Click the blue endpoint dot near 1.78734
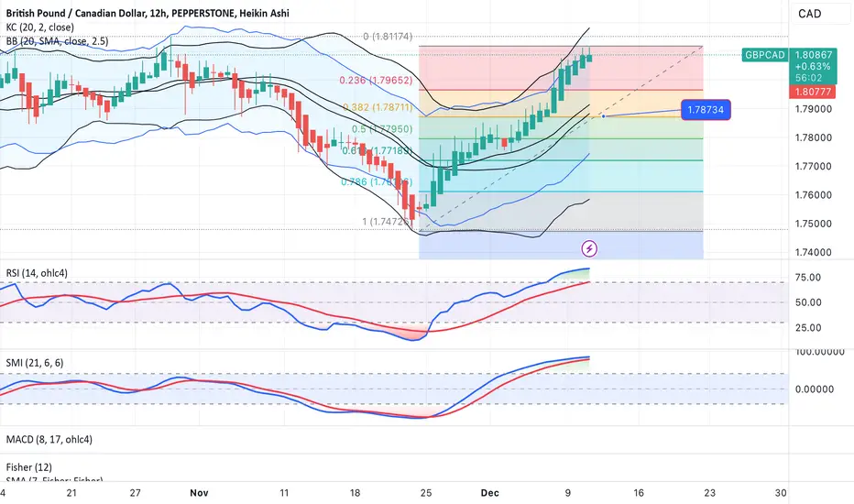Image resolution: width=854 pixels, height=504 pixels. pyautogui.click(x=603, y=116)
